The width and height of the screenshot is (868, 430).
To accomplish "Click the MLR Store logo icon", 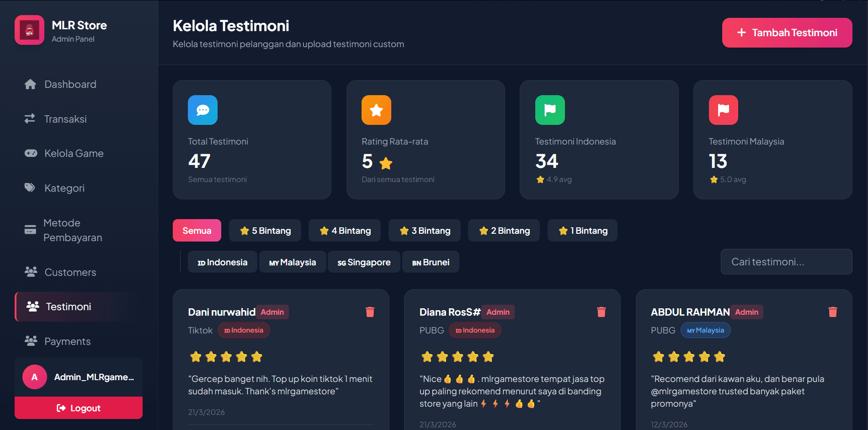I will pos(29,30).
